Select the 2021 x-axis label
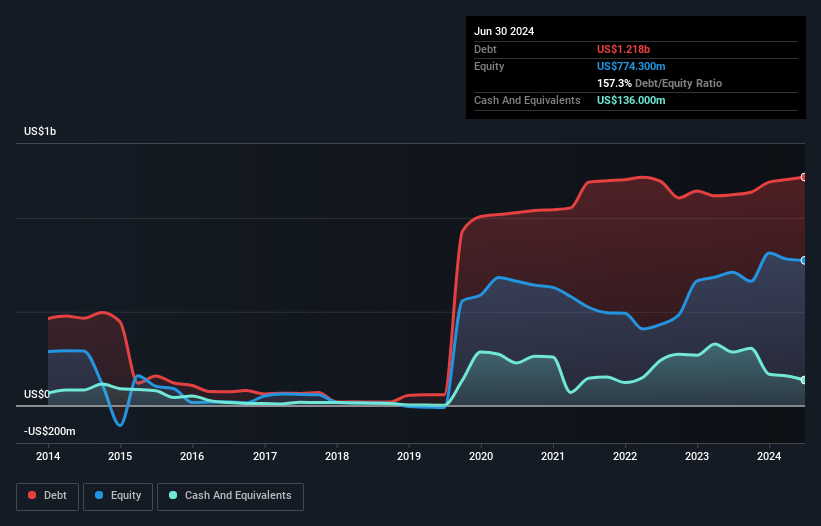This screenshot has height=526, width=821. point(553,456)
